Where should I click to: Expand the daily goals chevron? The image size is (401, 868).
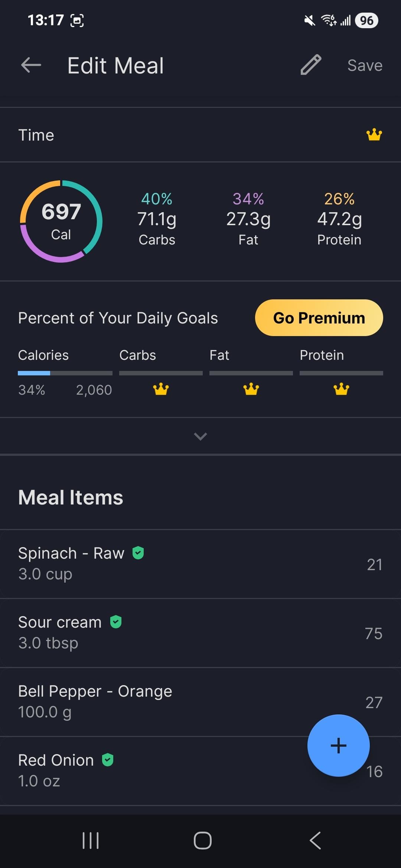(200, 436)
